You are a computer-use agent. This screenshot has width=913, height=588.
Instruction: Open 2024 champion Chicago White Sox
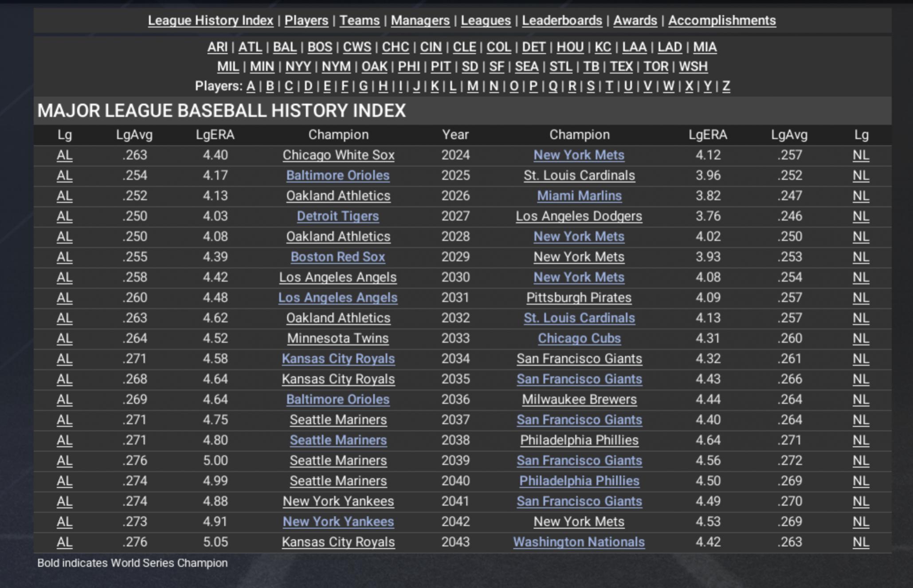coord(338,155)
